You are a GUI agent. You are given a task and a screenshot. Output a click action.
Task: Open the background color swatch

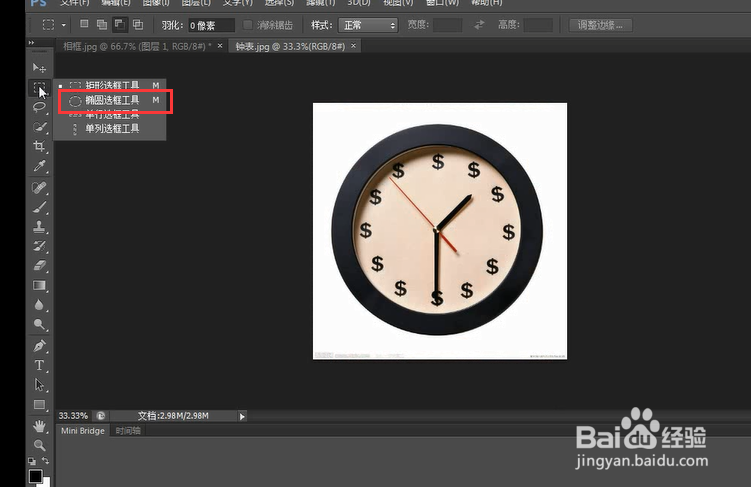click(x=46, y=482)
